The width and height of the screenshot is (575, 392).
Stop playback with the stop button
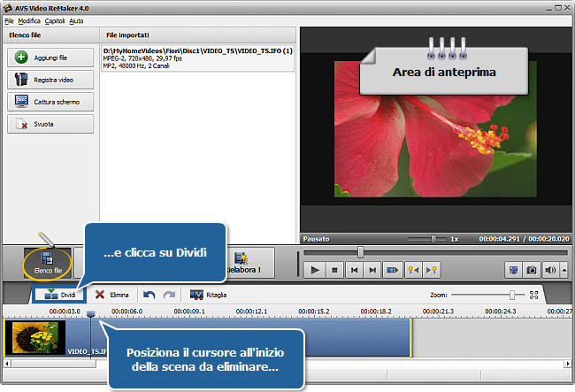334,270
